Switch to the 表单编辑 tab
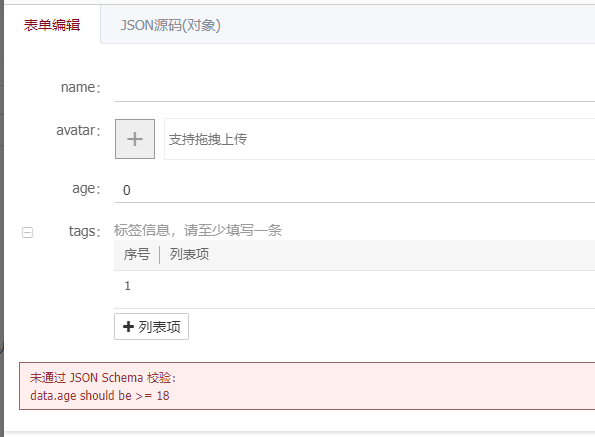This screenshot has height=437, width=595. click(52, 25)
